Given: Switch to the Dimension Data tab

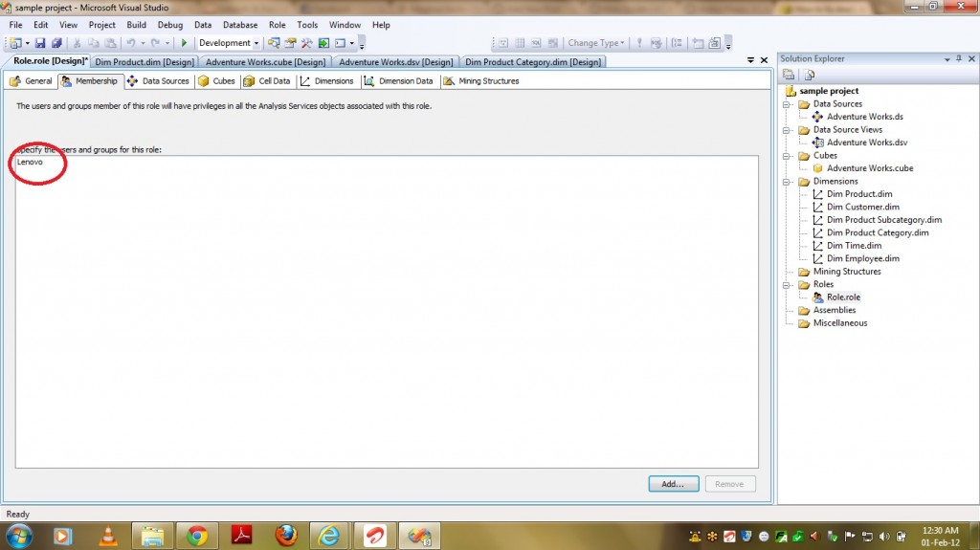Looking at the screenshot, I should click(x=398, y=81).
